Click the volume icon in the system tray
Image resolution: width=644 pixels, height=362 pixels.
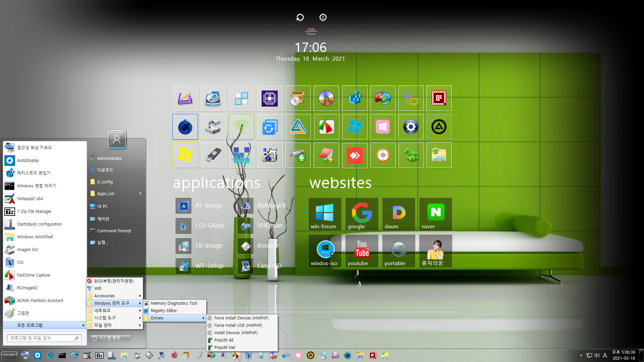(597, 355)
